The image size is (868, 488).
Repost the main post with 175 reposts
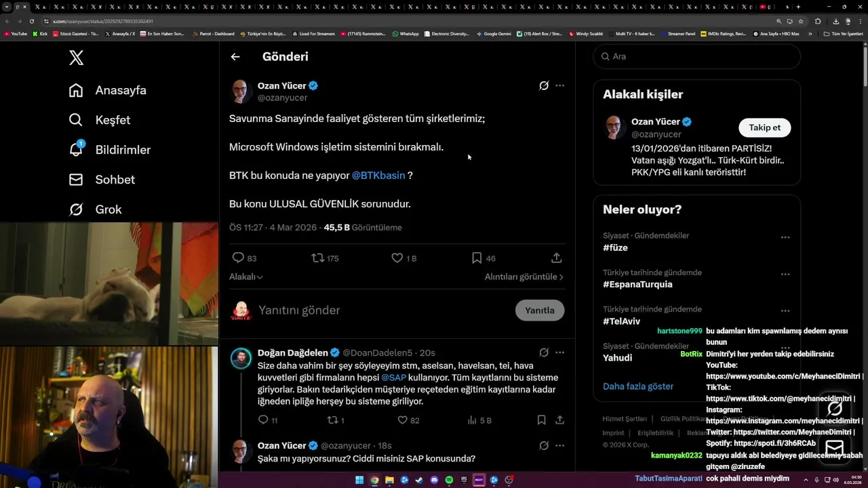[x=325, y=258]
